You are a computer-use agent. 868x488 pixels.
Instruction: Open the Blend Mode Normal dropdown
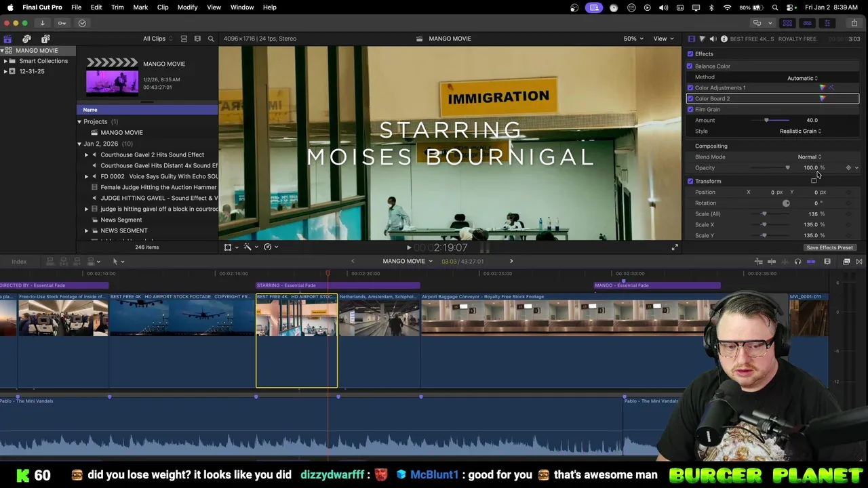809,157
